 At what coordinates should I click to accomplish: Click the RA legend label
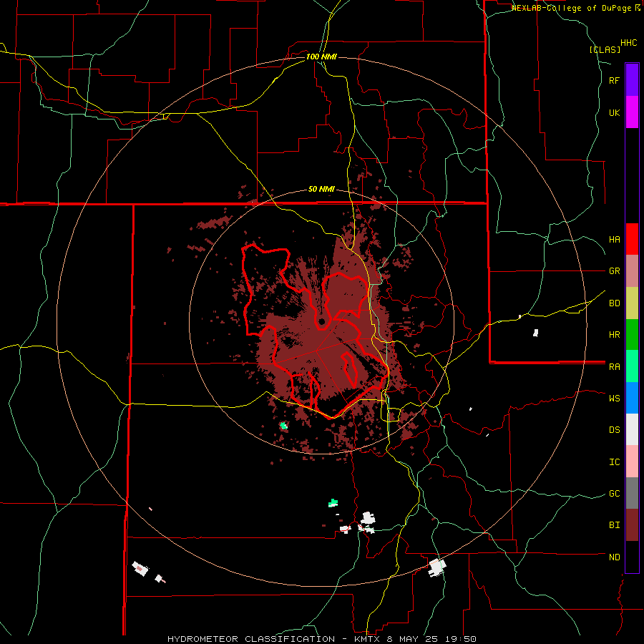pyautogui.click(x=614, y=367)
